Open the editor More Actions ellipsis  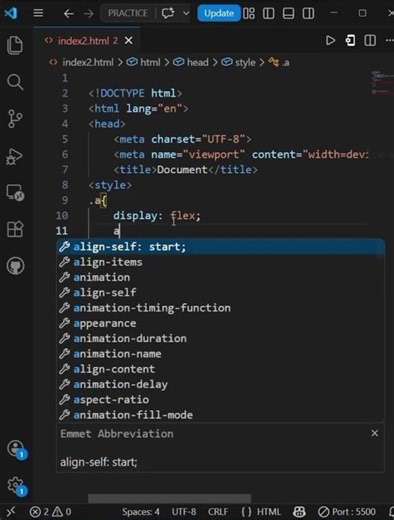pyautogui.click(x=389, y=41)
